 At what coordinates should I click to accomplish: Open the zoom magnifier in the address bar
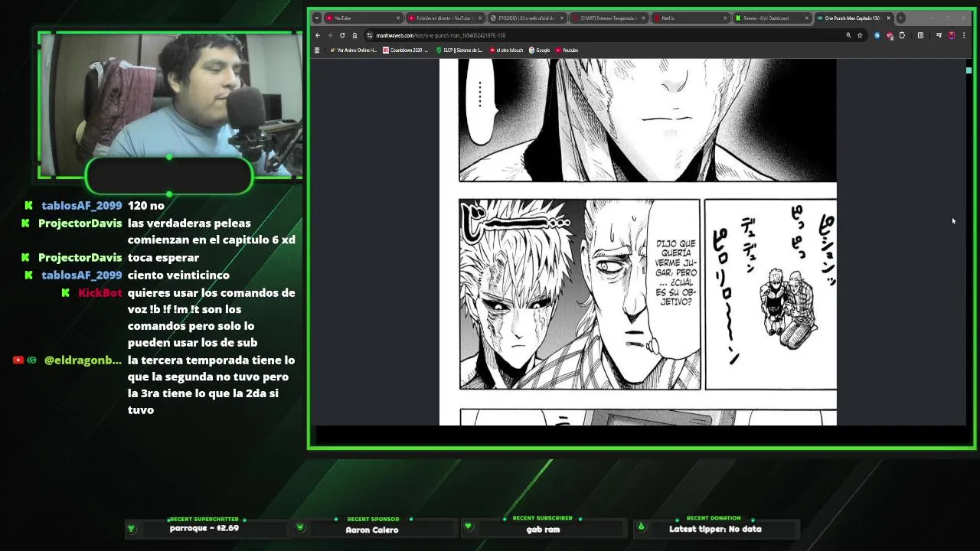tap(848, 35)
